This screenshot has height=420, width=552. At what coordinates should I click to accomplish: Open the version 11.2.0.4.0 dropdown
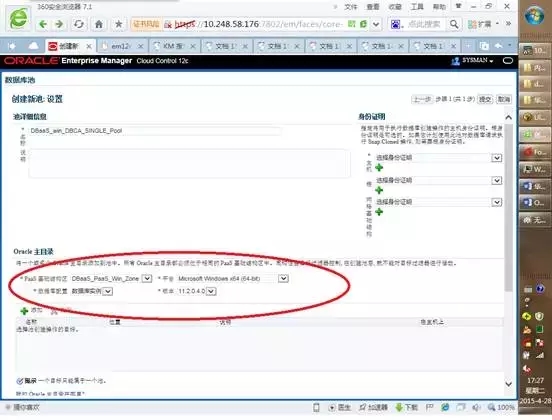coord(211,291)
